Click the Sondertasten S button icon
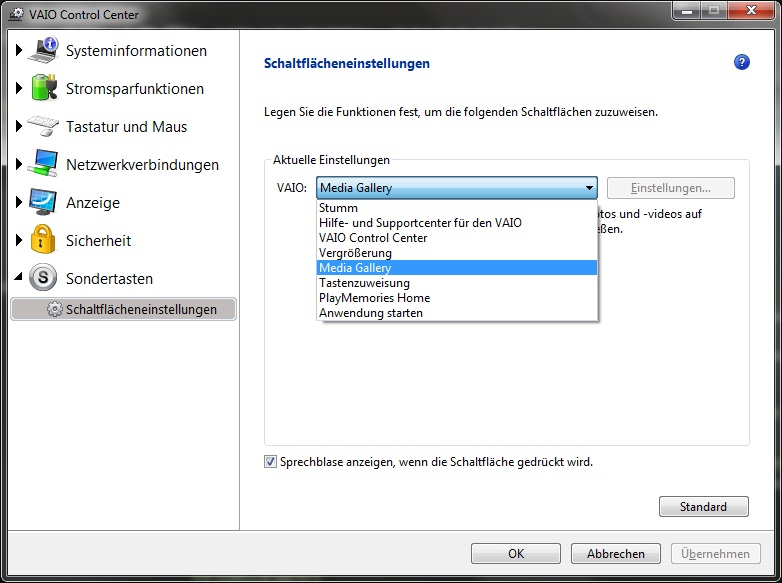The height and width of the screenshot is (583, 782). [x=43, y=277]
